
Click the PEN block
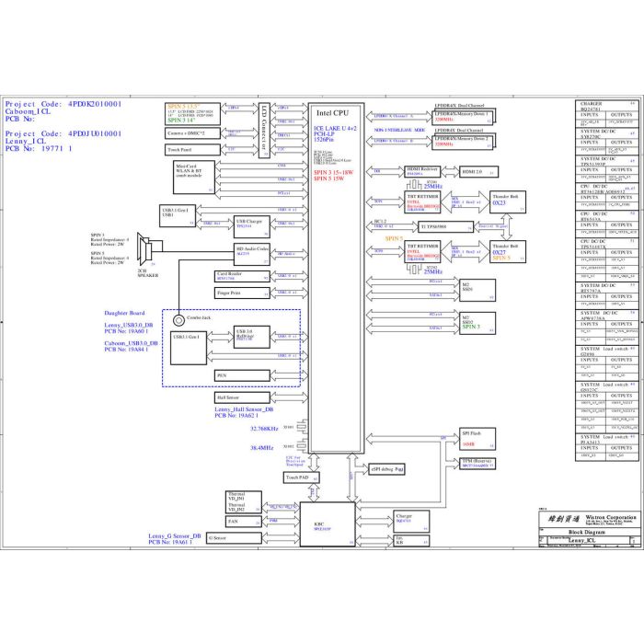coord(242,375)
